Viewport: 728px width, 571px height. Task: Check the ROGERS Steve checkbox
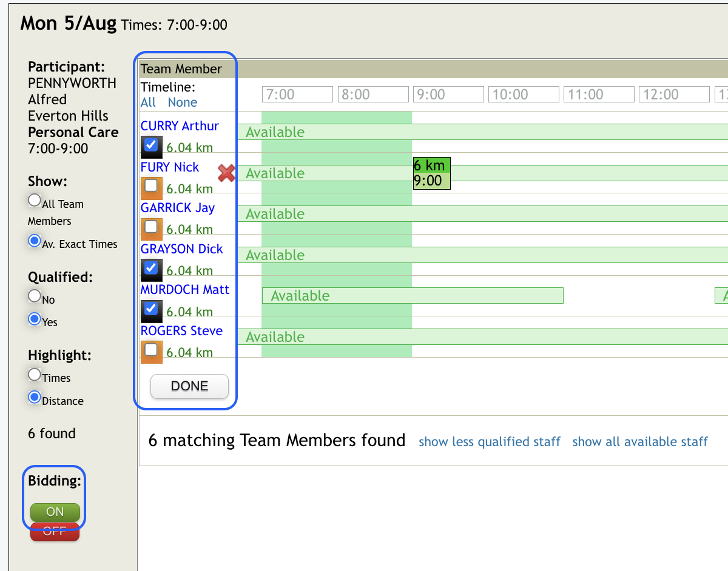151,350
